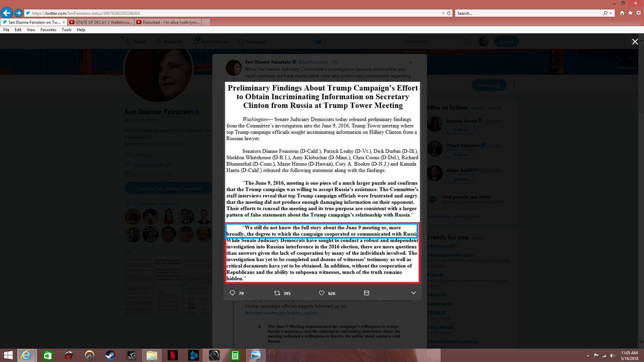Click the Twitter Home nav item
Viewport: 644px width, 362px height.
[135, 41]
